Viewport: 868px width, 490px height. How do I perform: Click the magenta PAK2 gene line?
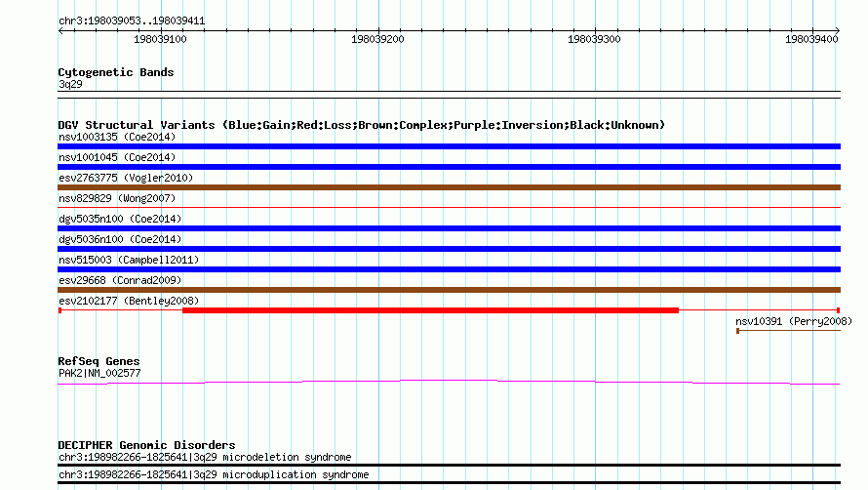449,382
